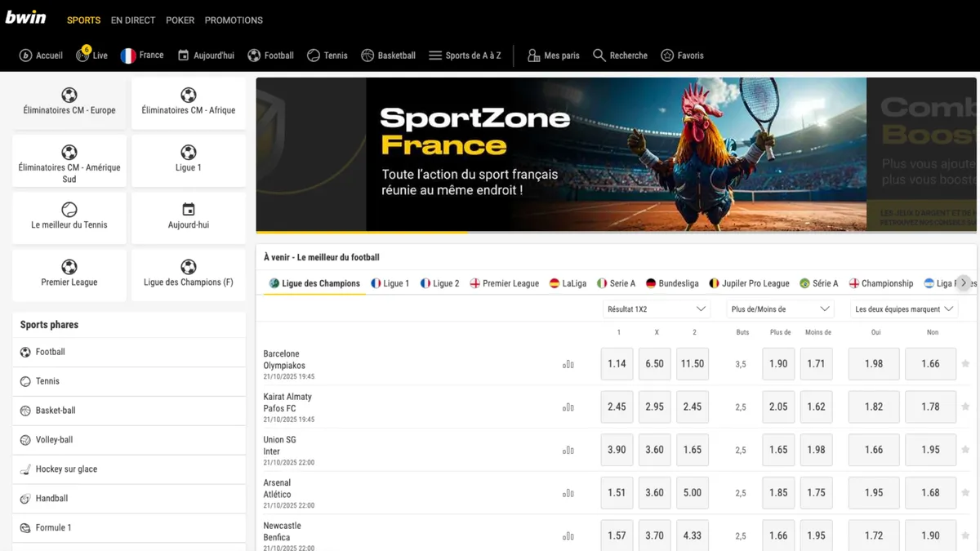Viewport: 980px width, 551px height.
Task: Click the Recherche magnifying glass icon
Action: click(x=599, y=55)
